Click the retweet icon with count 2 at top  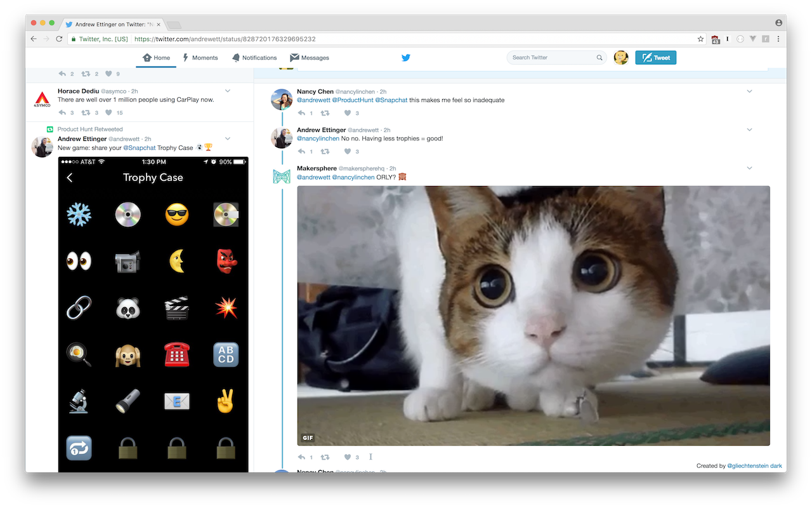pyautogui.click(x=86, y=74)
